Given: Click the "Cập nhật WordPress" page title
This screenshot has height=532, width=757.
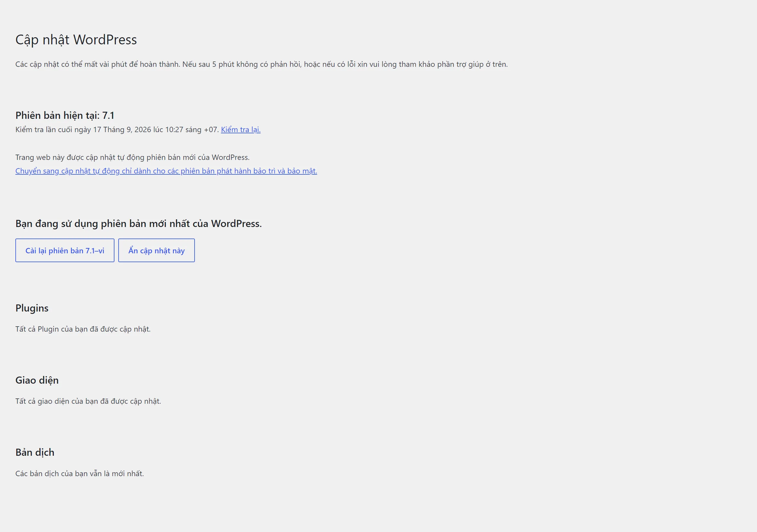Looking at the screenshot, I should tap(76, 40).
